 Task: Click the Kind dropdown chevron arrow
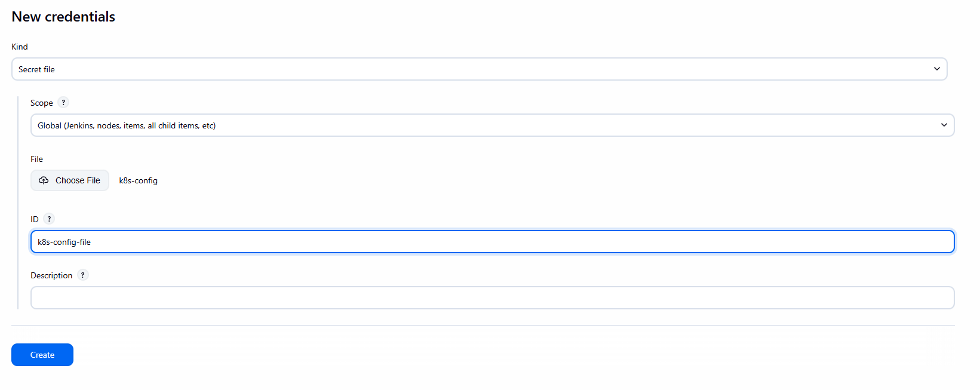click(936, 69)
